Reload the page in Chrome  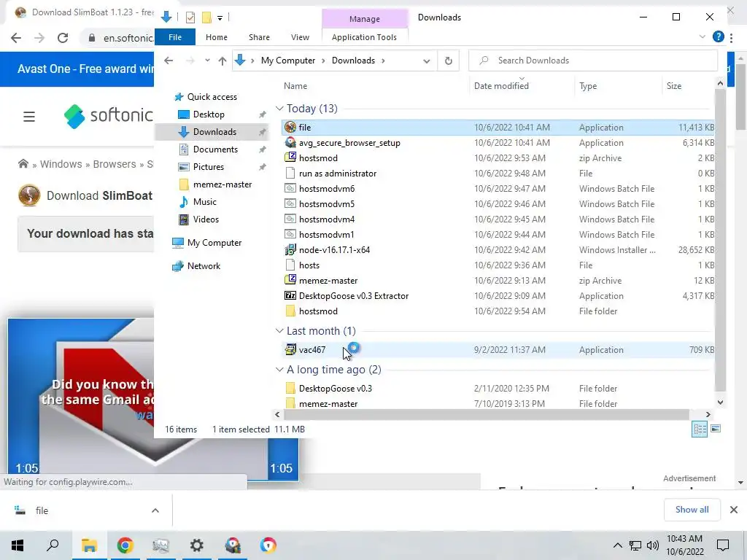point(63,38)
